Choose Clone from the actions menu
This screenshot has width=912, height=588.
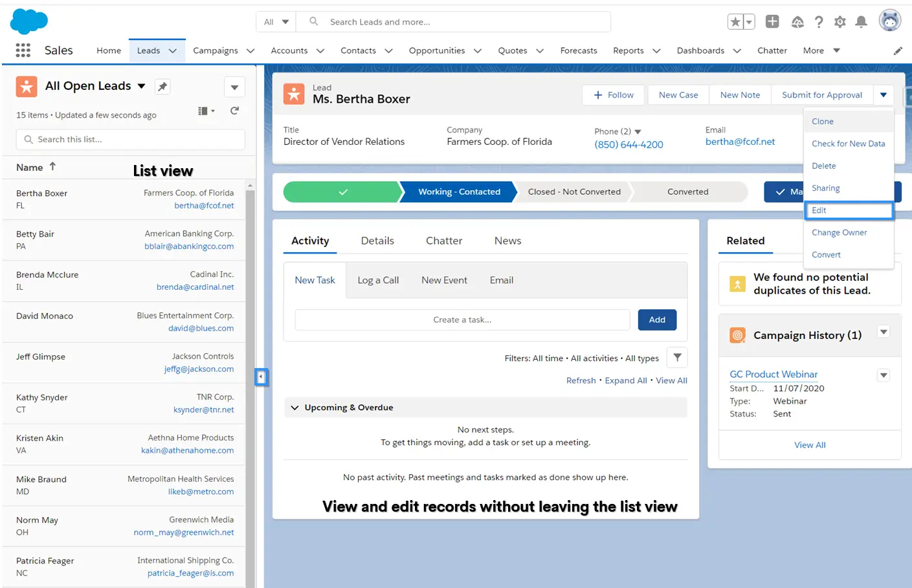tap(849, 122)
